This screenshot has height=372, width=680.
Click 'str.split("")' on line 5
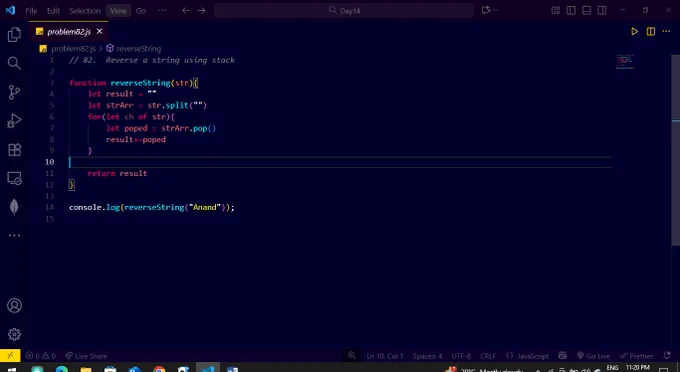(x=177, y=105)
